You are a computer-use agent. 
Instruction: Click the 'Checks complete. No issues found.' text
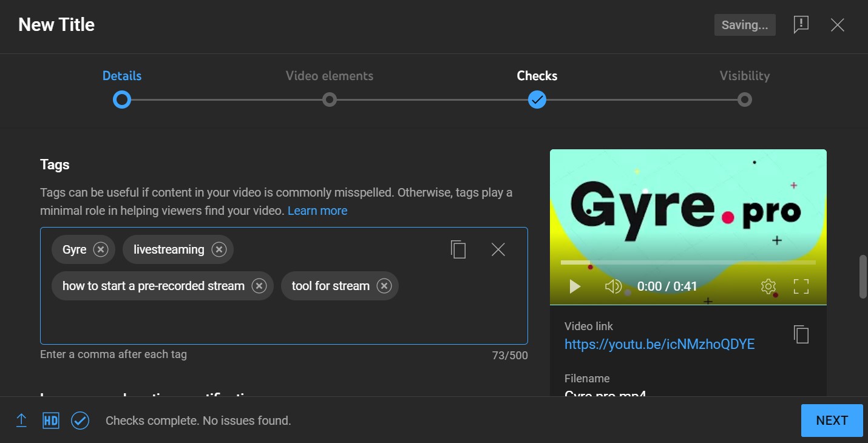[198, 421]
